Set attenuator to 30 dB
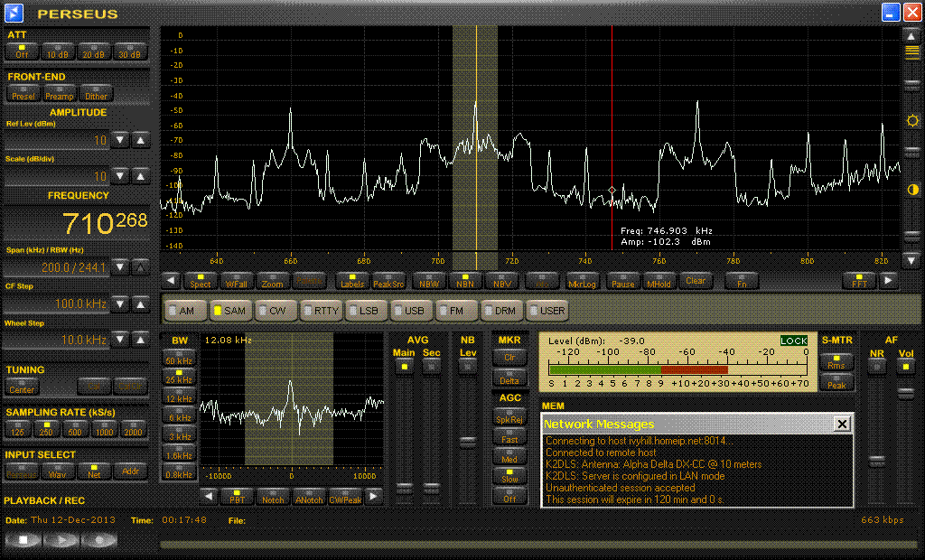This screenshot has width=925, height=560. click(130, 51)
